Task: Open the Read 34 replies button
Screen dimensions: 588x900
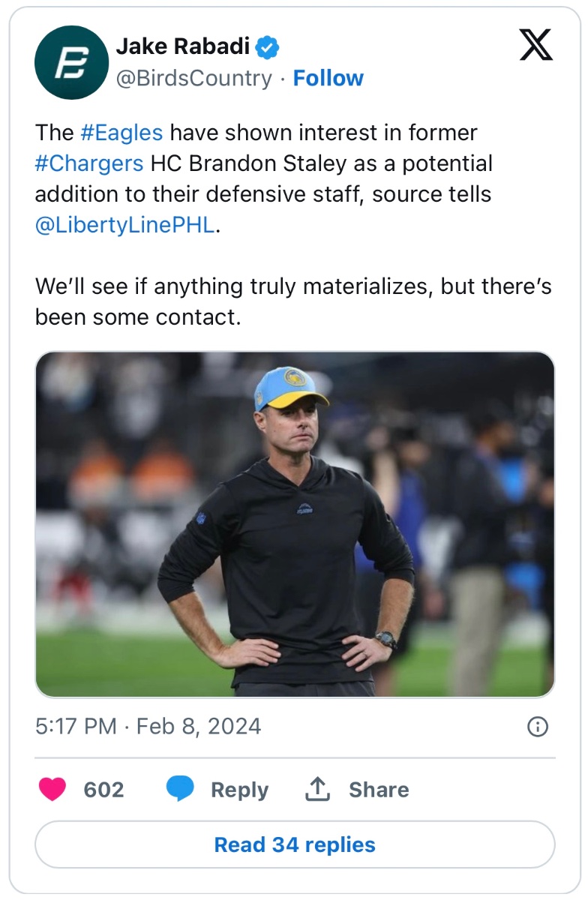Action: point(295,844)
